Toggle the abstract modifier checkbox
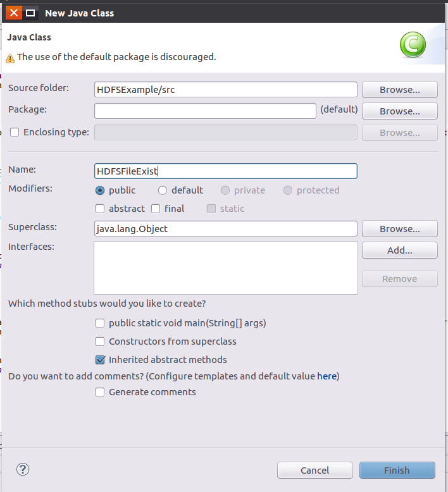The width and height of the screenshot is (448, 492). tap(100, 209)
